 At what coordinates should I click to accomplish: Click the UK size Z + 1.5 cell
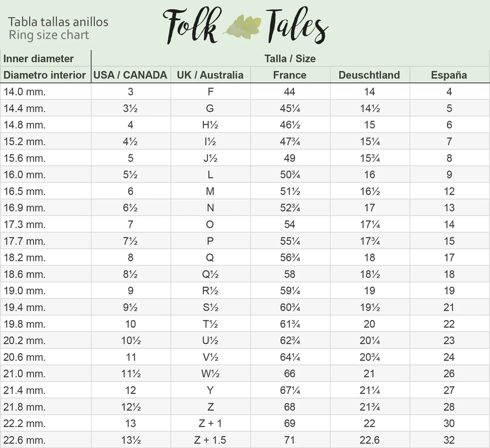210,440
